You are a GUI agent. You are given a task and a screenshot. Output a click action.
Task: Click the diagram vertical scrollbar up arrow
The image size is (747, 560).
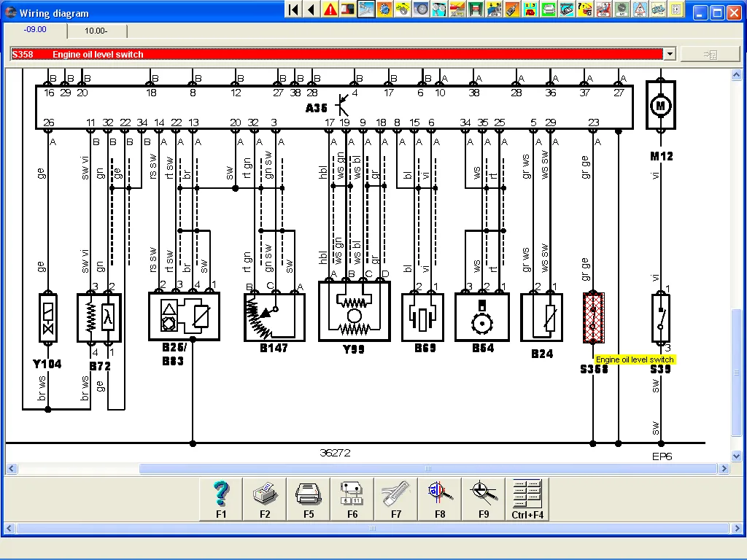pos(736,75)
